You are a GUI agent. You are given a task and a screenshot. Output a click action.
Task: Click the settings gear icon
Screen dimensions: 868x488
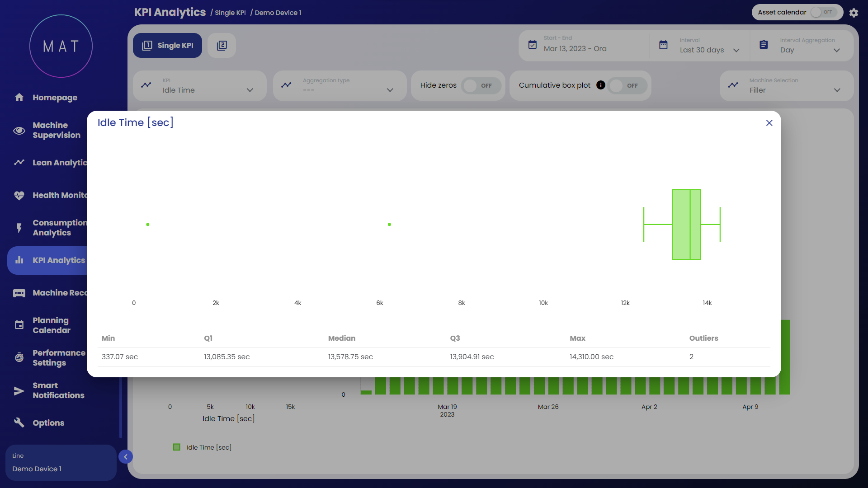point(854,13)
